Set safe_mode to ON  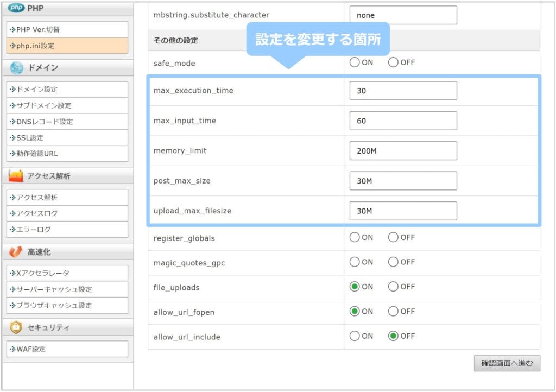(x=355, y=62)
